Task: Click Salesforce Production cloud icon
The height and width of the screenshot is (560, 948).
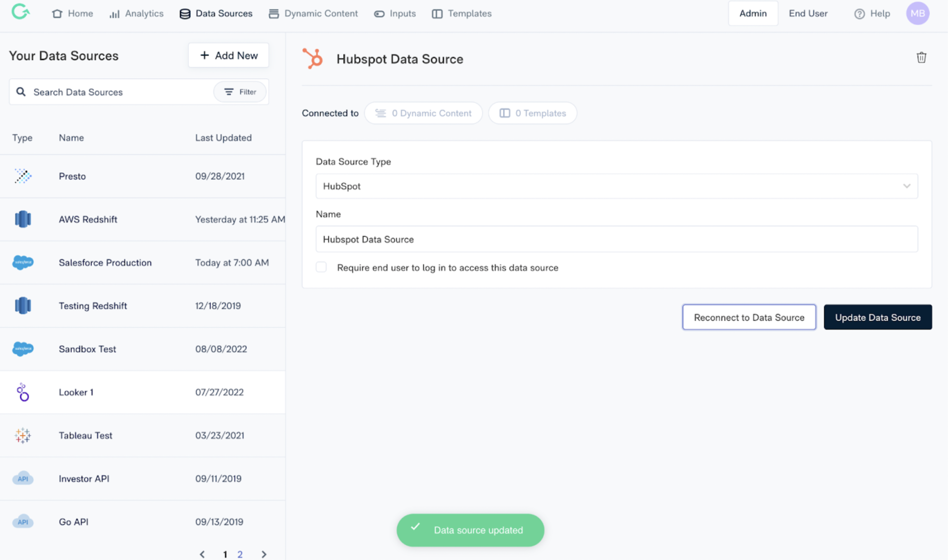Action: (x=23, y=263)
